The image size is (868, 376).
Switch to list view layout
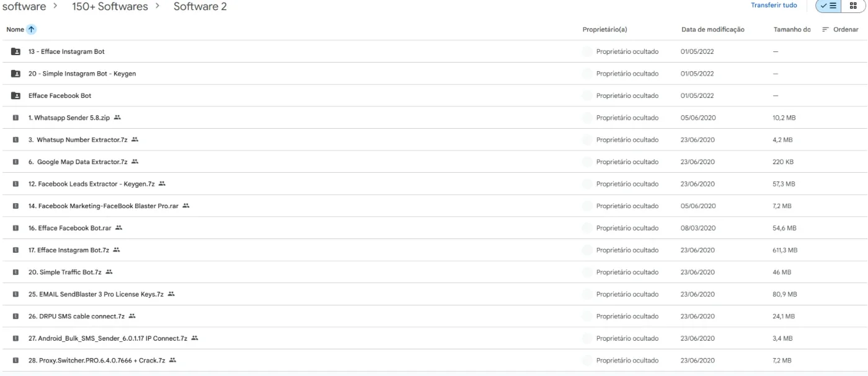click(x=828, y=6)
